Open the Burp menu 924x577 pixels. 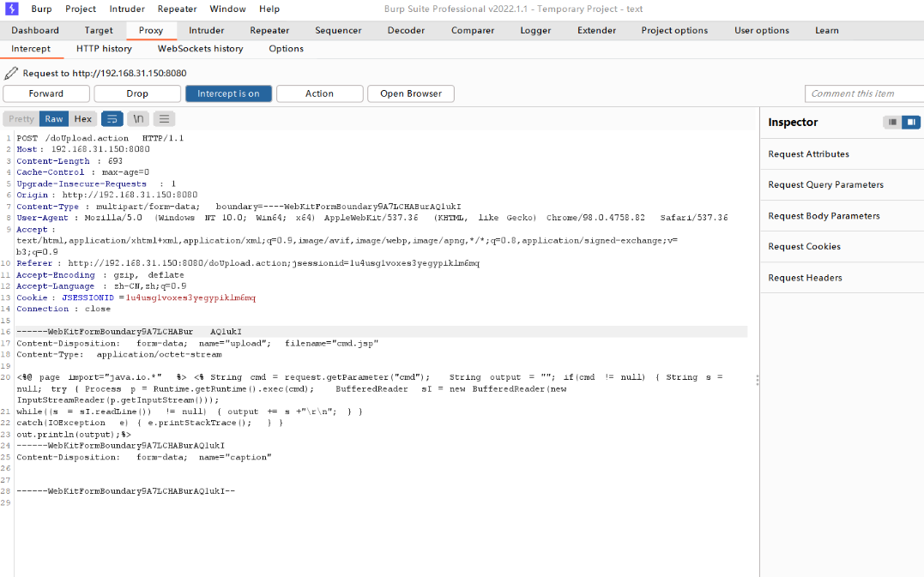(x=41, y=9)
